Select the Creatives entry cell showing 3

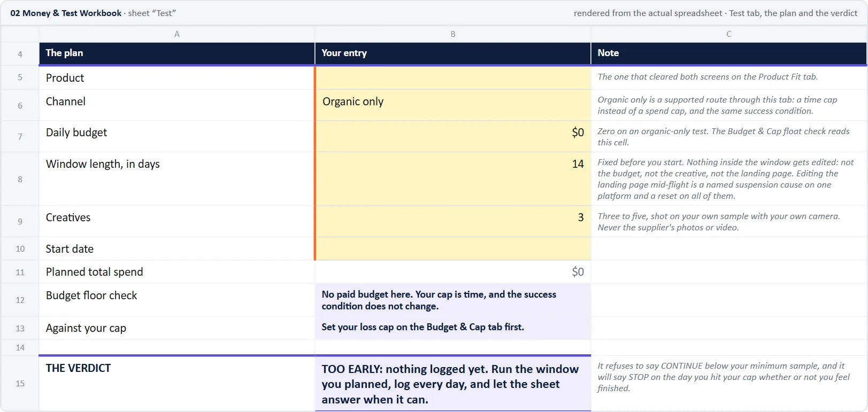point(453,221)
